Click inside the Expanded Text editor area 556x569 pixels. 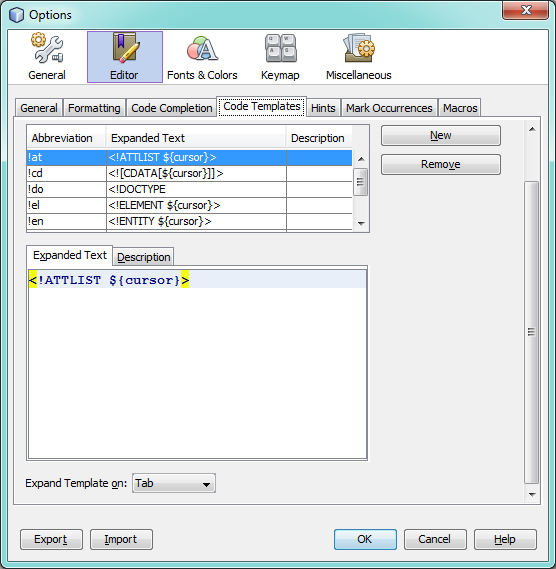click(x=197, y=364)
